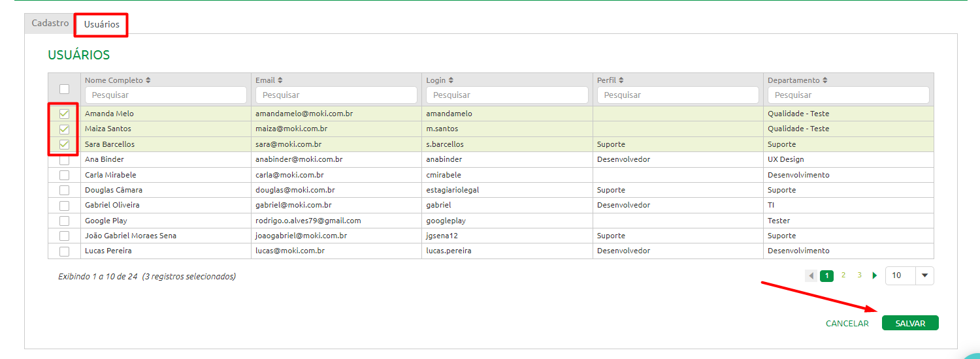
Task: Open the rows-per-page dropdown showing 10
Action: click(909, 275)
